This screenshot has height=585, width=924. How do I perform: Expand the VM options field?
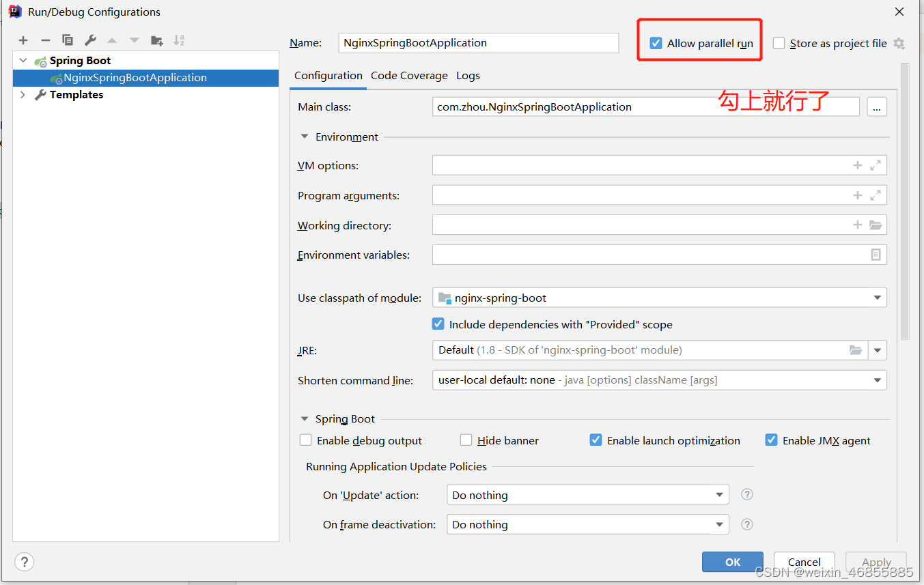876,165
